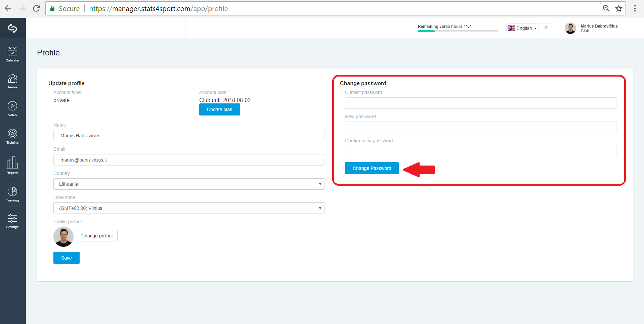
Task: Focus the Email input field
Action: click(189, 160)
